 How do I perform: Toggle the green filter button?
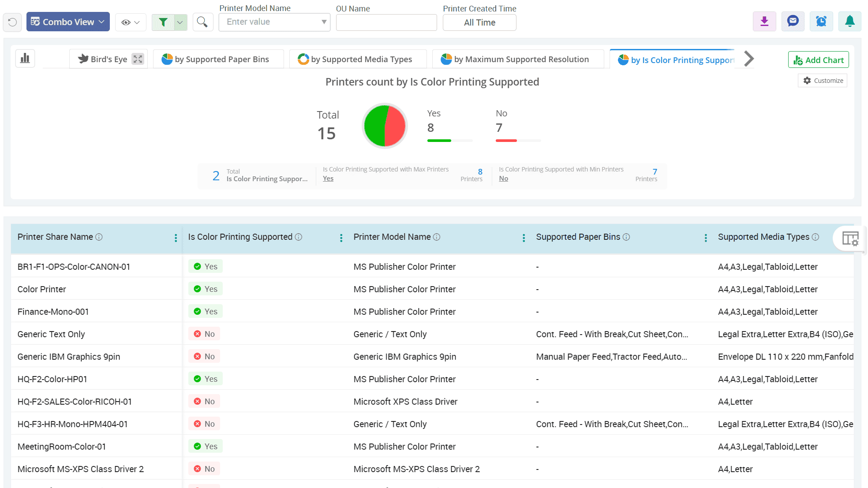(x=163, y=22)
